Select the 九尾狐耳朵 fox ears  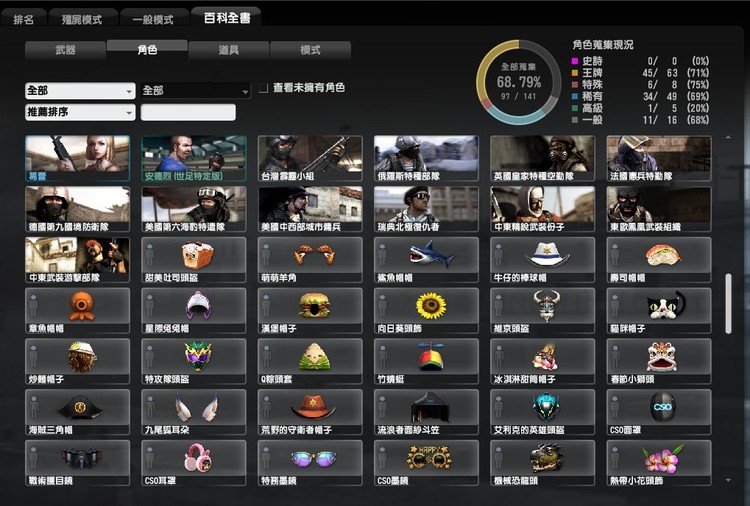click(x=194, y=412)
